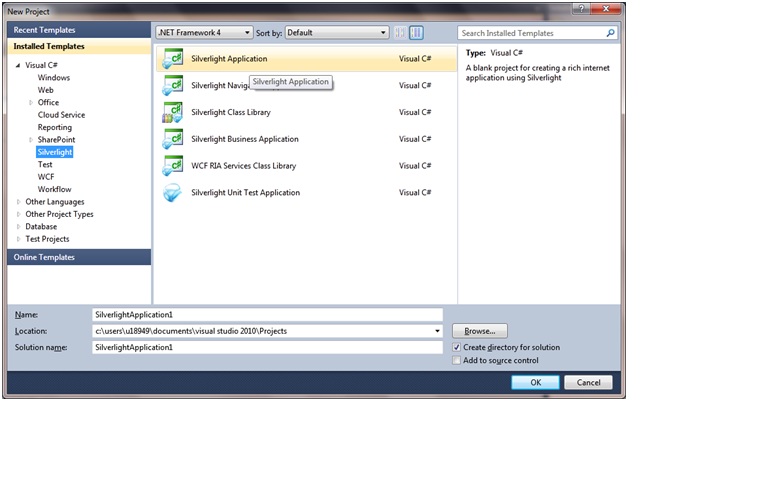Select the WCF node under Visual C#
The image size is (768, 480).
click(x=46, y=177)
